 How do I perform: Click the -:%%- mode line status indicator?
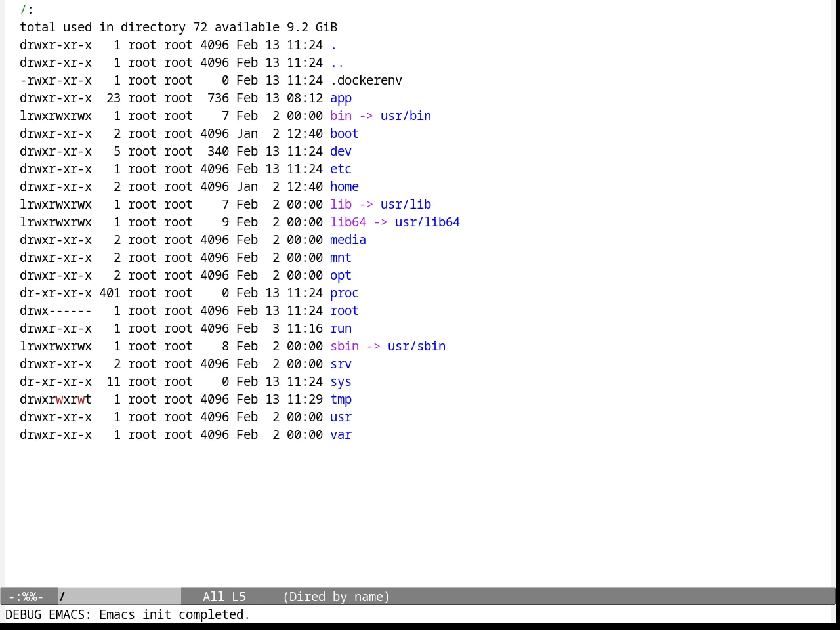(x=26, y=597)
